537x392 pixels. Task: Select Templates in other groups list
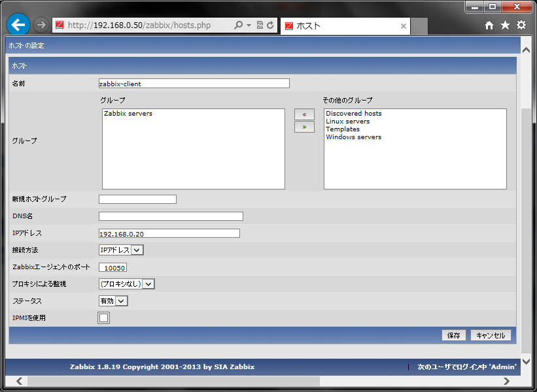click(x=343, y=129)
